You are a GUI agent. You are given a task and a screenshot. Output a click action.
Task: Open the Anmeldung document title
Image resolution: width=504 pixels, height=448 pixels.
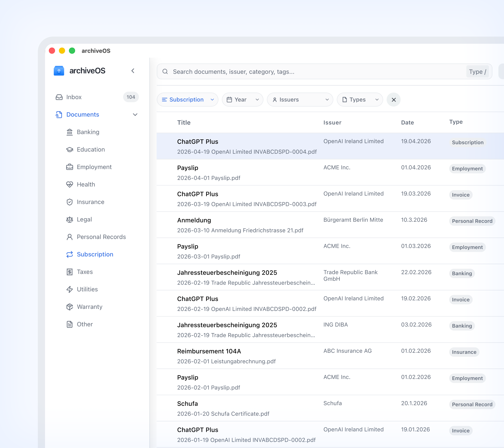click(x=194, y=220)
